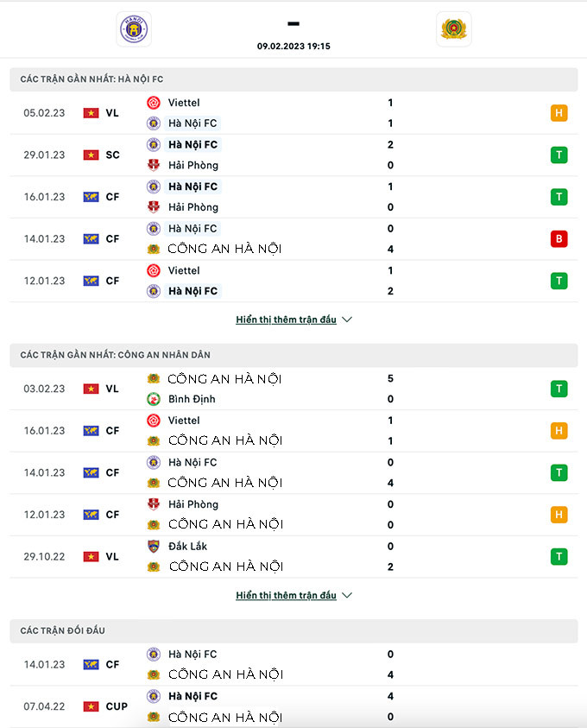Click the world flag icon beside 16.01.23 CF in Hà Nội FC section

[91, 197]
